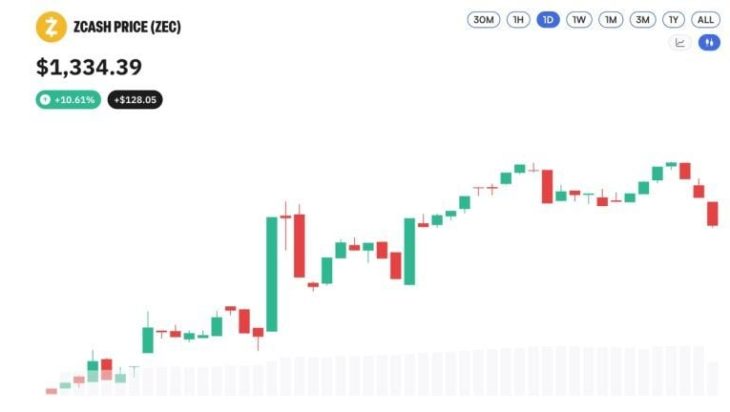Select the candlestick chart view icon
The height and width of the screenshot is (412, 730).
709,43
